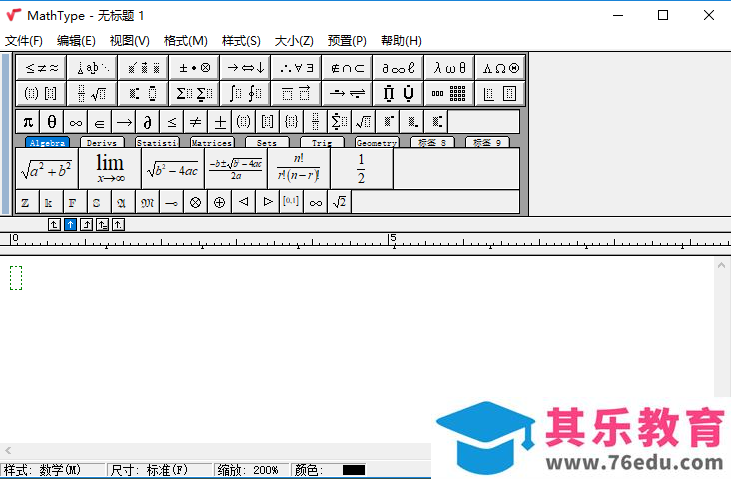Open the boxes templates palette
This screenshot has height=479, width=731.
tap(500, 93)
